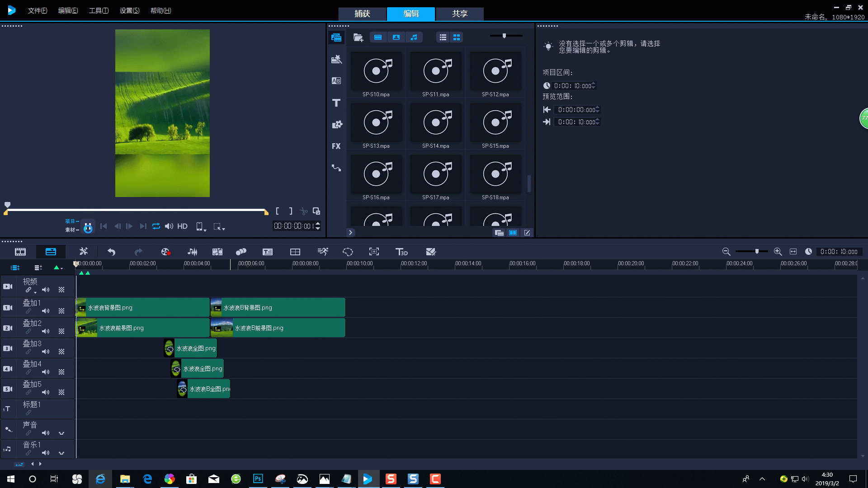
Task: Open the FX filter library
Action: coord(336,146)
